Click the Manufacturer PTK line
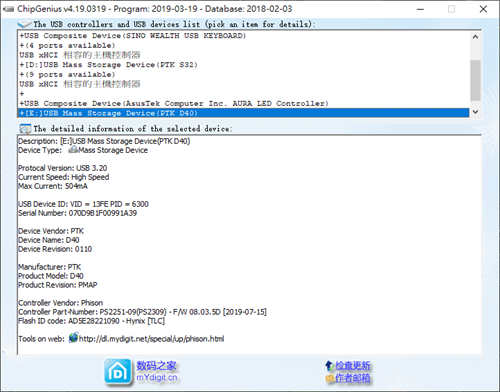The image size is (500, 392). (x=49, y=267)
